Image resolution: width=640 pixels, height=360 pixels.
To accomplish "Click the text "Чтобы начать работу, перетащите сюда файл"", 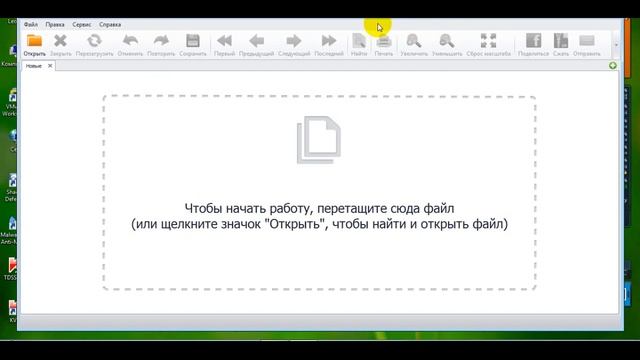I will pyautogui.click(x=319, y=209).
